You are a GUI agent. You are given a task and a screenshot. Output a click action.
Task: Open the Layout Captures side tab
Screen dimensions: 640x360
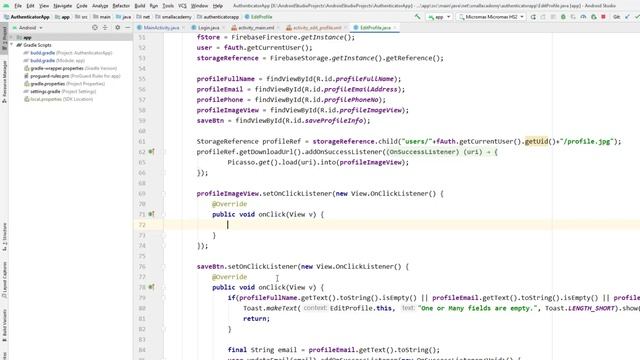click(x=4, y=280)
